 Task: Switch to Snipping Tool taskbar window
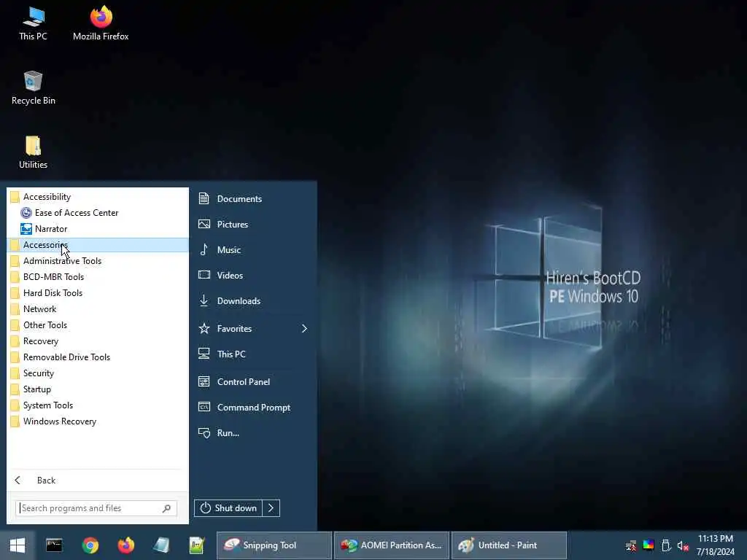(274, 545)
